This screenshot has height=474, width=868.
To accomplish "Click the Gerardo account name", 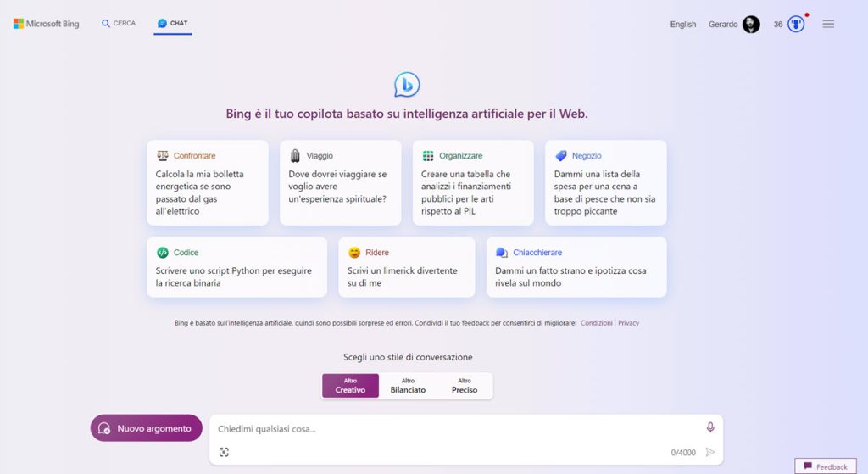I will pos(722,25).
